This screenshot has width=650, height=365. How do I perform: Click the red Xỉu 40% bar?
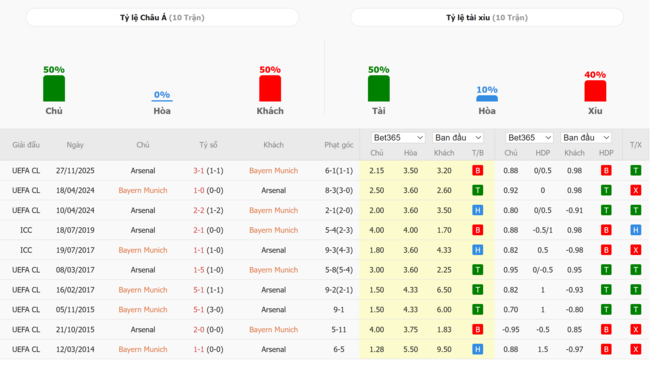pyautogui.click(x=595, y=91)
